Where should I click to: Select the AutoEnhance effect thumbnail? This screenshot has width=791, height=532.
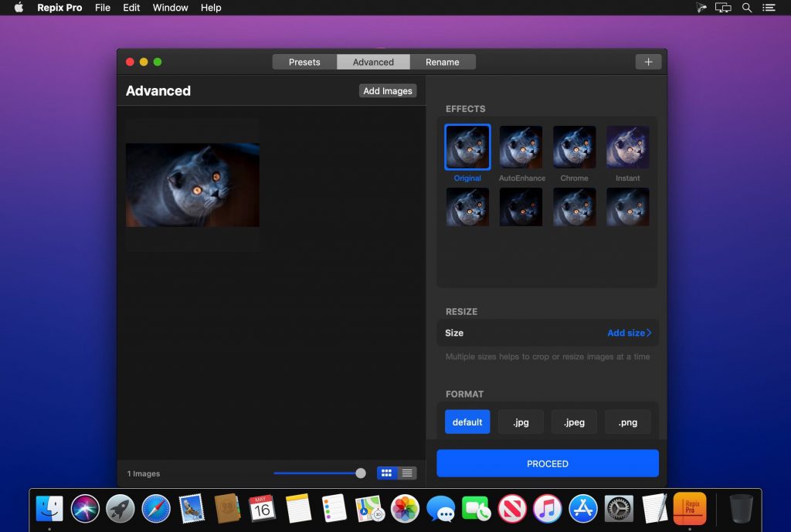[x=521, y=147]
